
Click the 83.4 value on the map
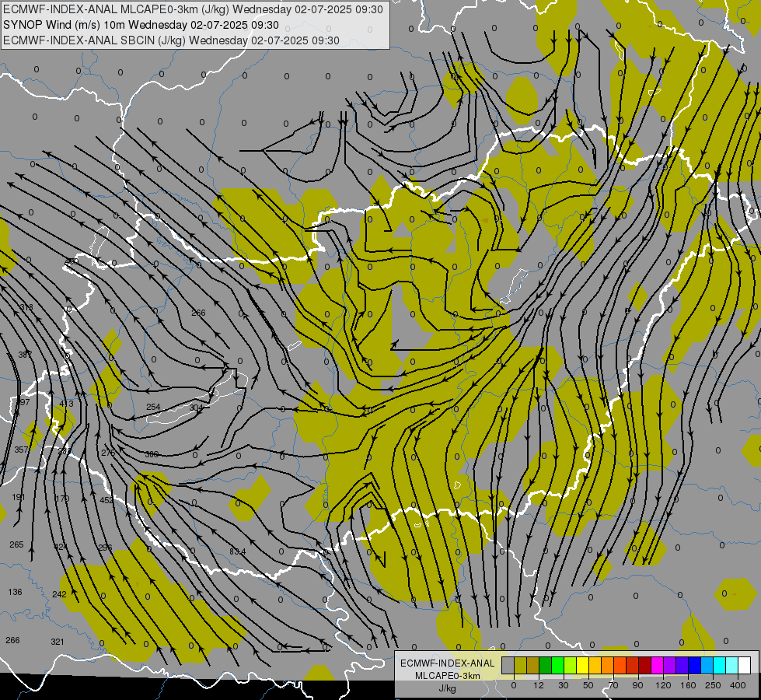[238, 552]
